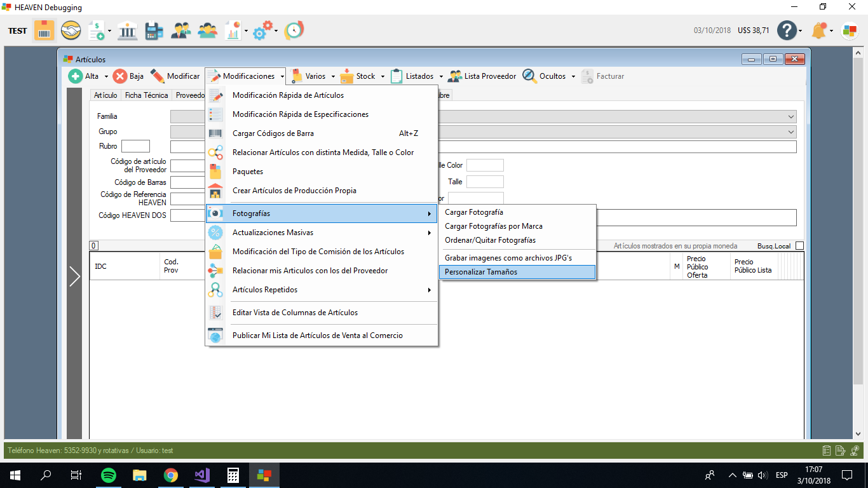Image resolution: width=868 pixels, height=488 pixels.
Task: Open the articles box-barcode icon in main toolbar
Action: (x=44, y=30)
